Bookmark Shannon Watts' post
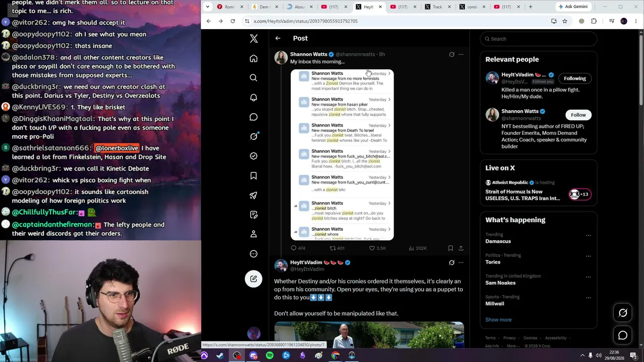644x362 pixels. 450,248
